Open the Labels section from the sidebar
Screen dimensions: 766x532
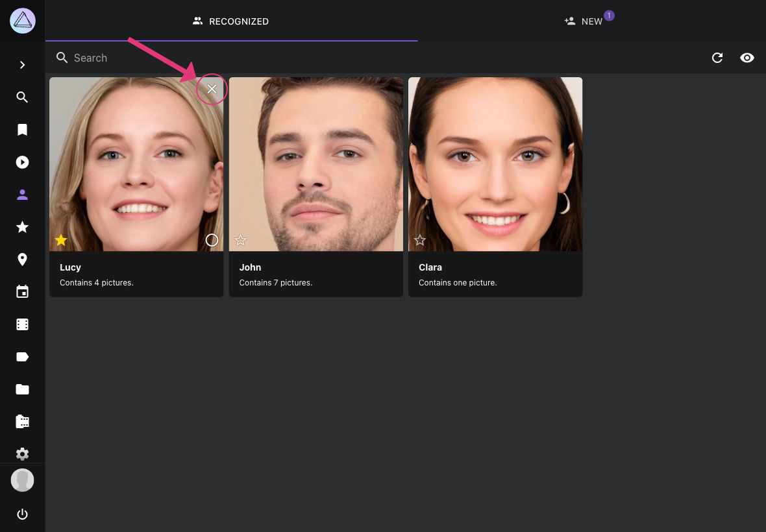pos(22,356)
